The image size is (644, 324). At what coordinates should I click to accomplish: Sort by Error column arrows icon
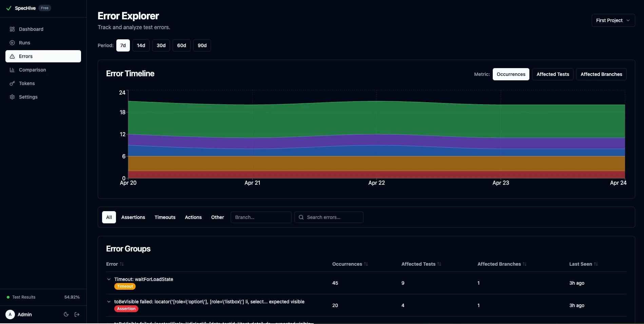click(122, 264)
